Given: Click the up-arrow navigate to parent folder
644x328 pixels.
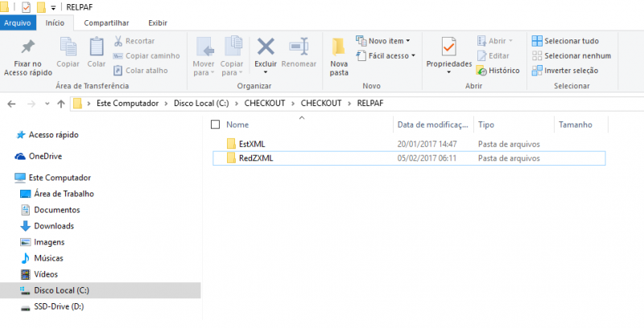Looking at the screenshot, I should coord(61,104).
